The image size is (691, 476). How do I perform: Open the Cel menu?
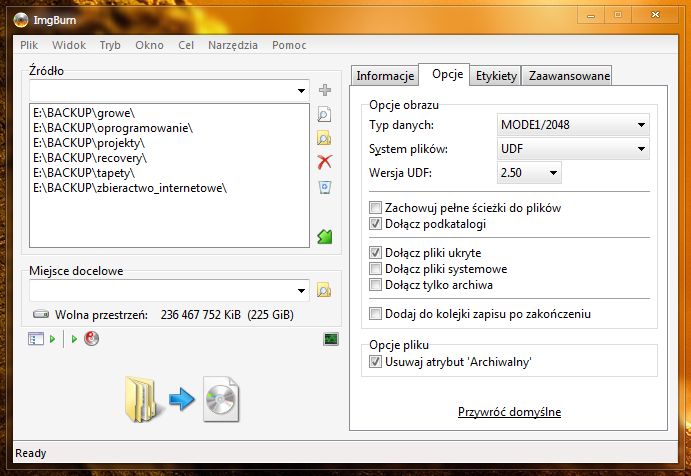(186, 45)
